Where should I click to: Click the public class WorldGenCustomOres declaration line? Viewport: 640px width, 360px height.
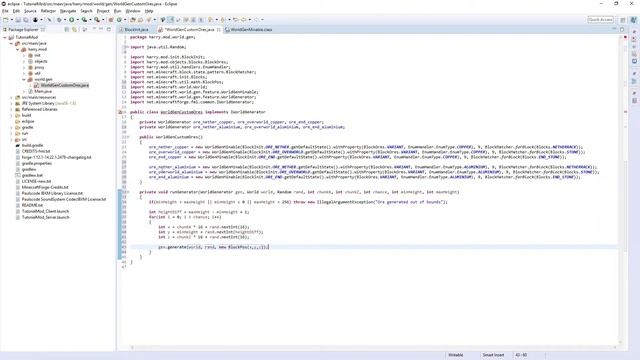[x=198, y=112]
